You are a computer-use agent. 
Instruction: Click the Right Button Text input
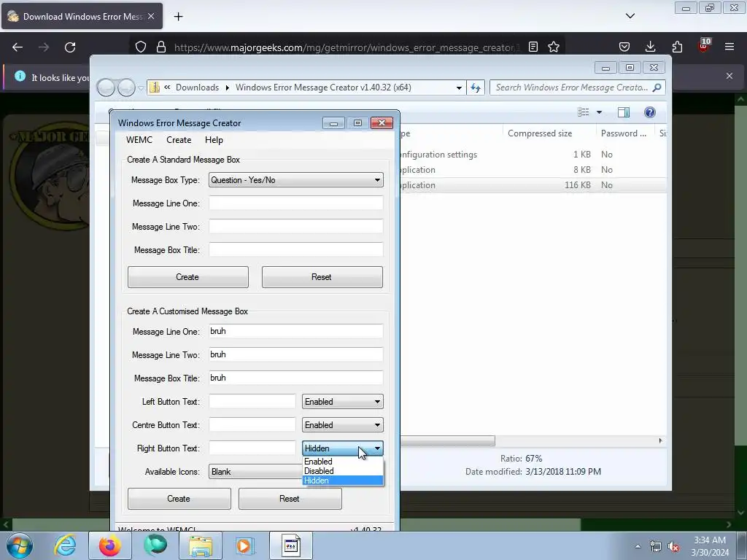pos(252,448)
